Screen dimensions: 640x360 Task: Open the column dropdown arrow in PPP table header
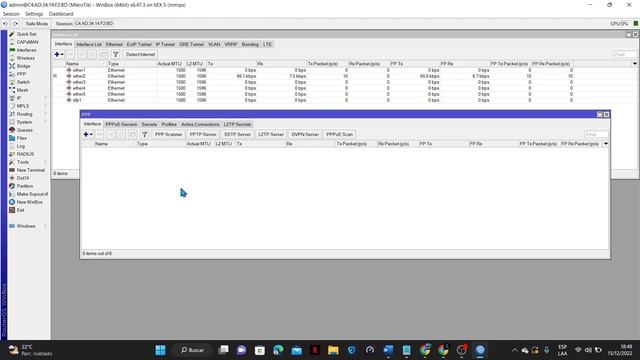606,144
